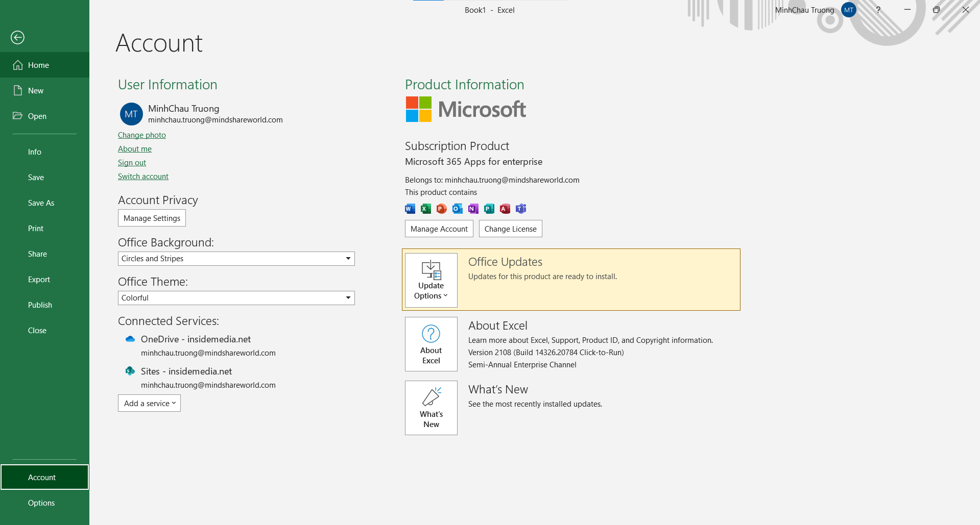The image size is (980, 525).
Task: Select Close in the backstage menu
Action: tap(44, 330)
